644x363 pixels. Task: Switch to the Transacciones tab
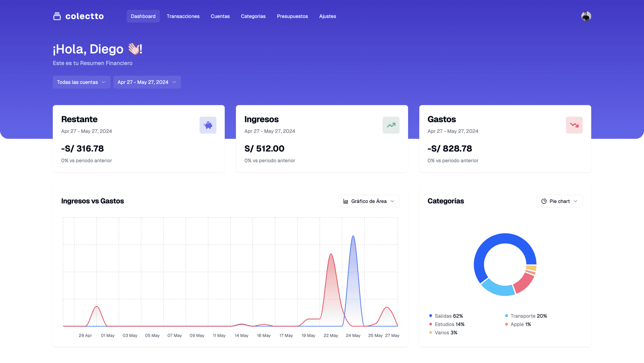[183, 16]
